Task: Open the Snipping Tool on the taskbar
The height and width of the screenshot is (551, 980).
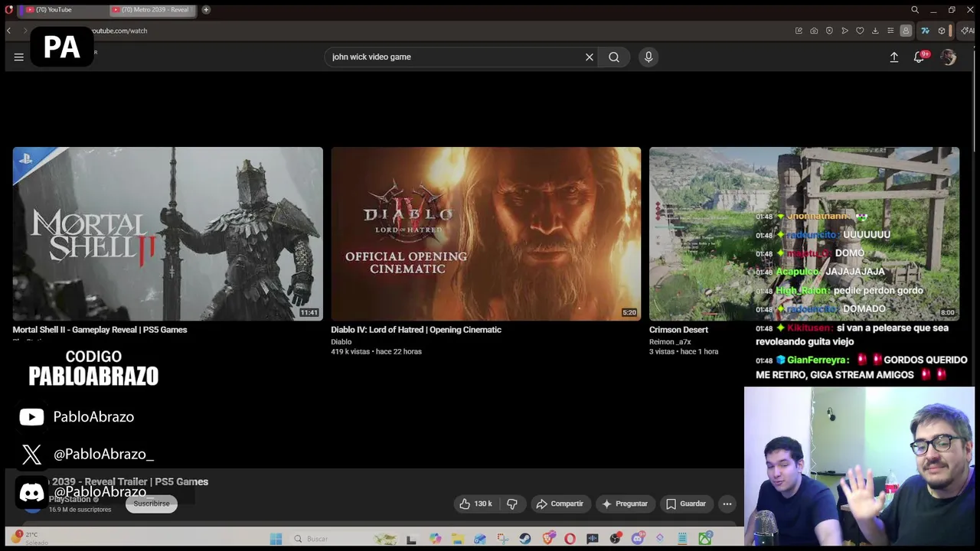Action: (502, 539)
